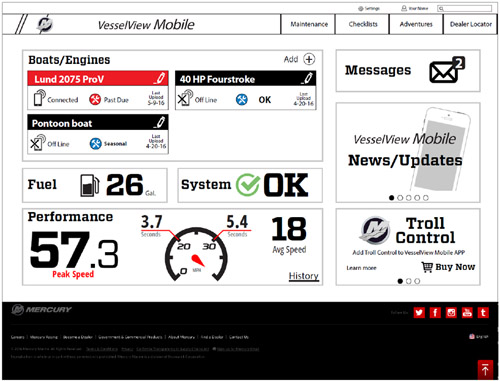Click the 3.7 Seconds reading
Screen dimensions: 500x381
pyautogui.click(x=151, y=222)
